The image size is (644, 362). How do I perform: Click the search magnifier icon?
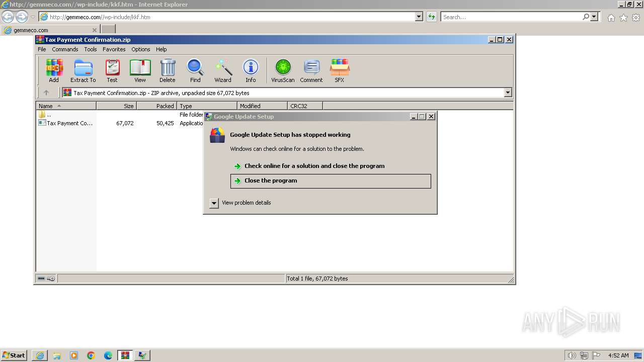click(586, 17)
